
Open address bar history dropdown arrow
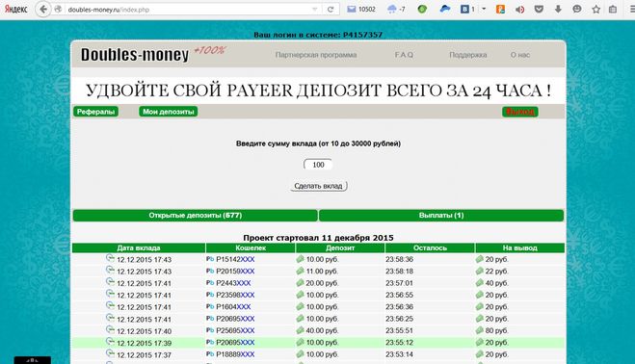(315, 10)
